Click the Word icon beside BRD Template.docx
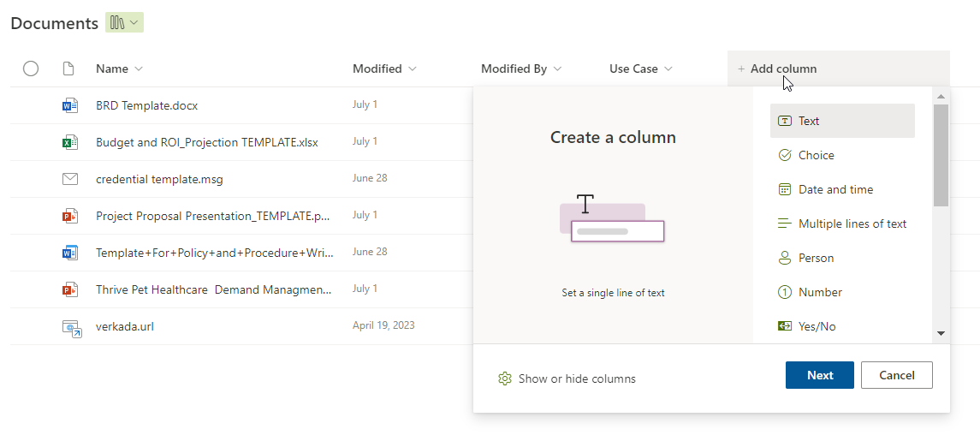Screen dimensions: 980x447 point(70,105)
